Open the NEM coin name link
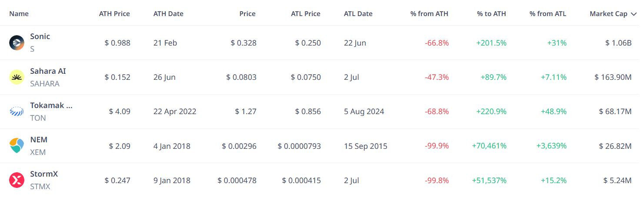The height and width of the screenshot is (197, 644). point(39,140)
